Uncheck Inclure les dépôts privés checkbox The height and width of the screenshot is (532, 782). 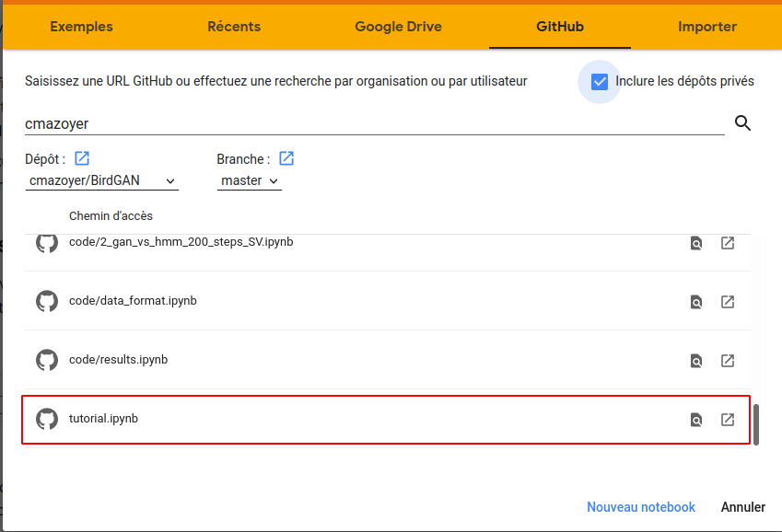(x=600, y=82)
